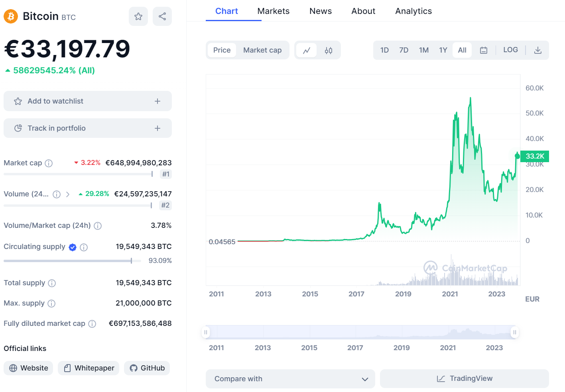Click the right handle of the timeline range slider
This screenshot has height=392, width=565.
tap(515, 332)
